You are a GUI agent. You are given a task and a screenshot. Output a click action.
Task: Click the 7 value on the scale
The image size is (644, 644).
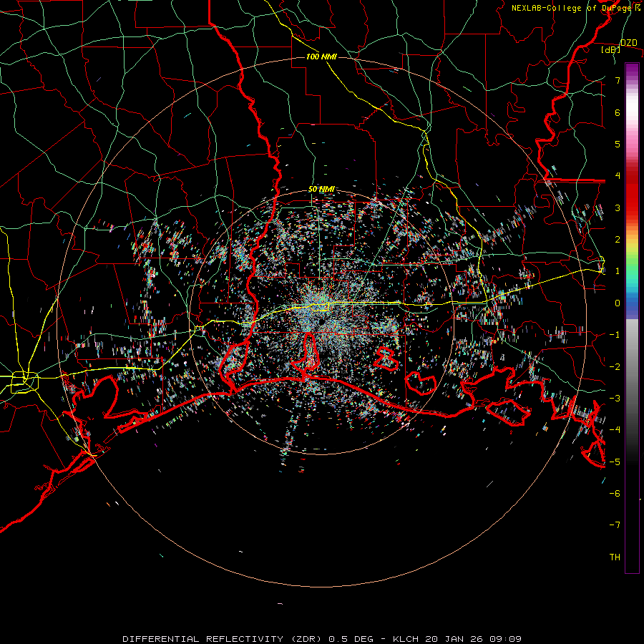618,80
